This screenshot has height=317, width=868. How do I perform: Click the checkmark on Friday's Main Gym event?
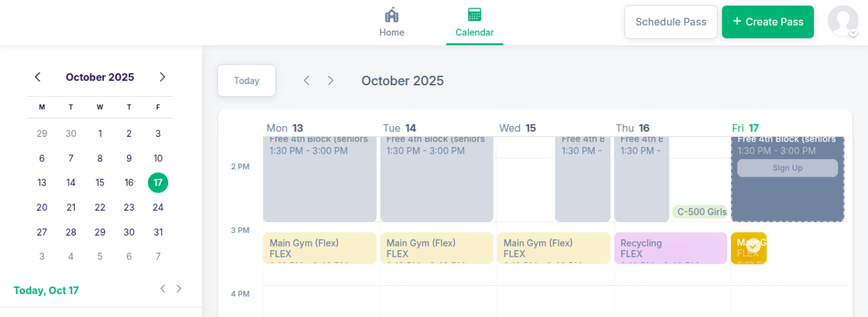point(753,247)
